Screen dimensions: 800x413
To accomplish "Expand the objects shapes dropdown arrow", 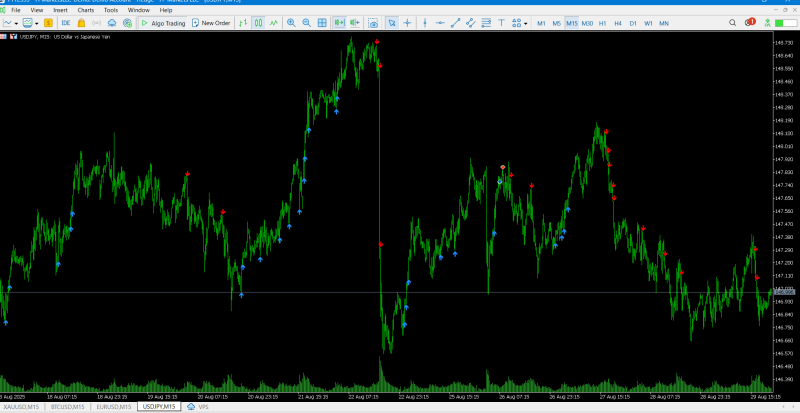I will tap(526, 23).
